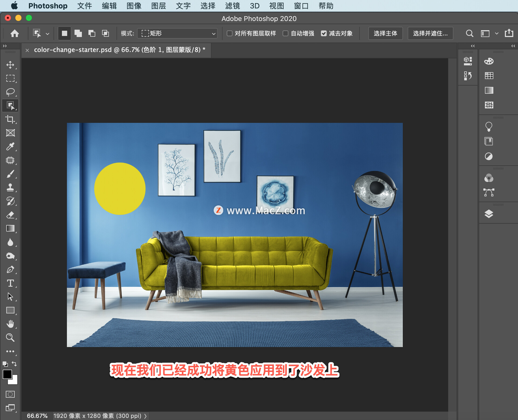Screen dimensions: 518x420
Task: Expand the tools panel double-arrow
Action: (5, 46)
